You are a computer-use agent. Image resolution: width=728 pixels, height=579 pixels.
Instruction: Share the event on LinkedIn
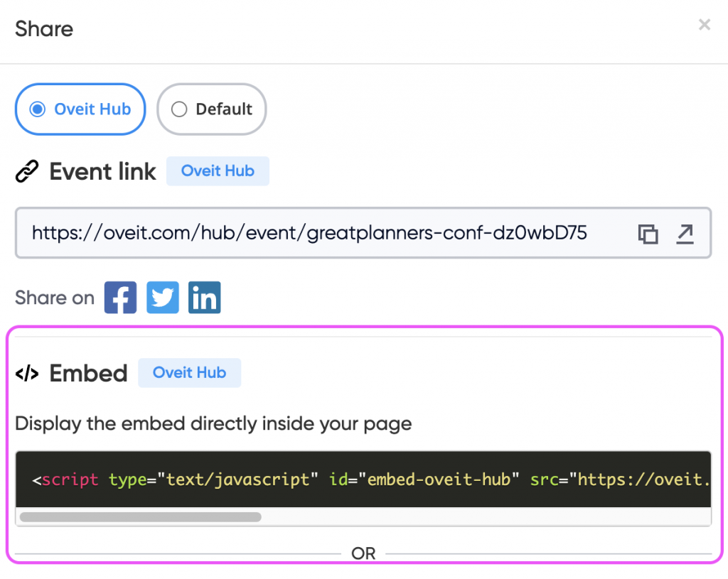tap(204, 298)
